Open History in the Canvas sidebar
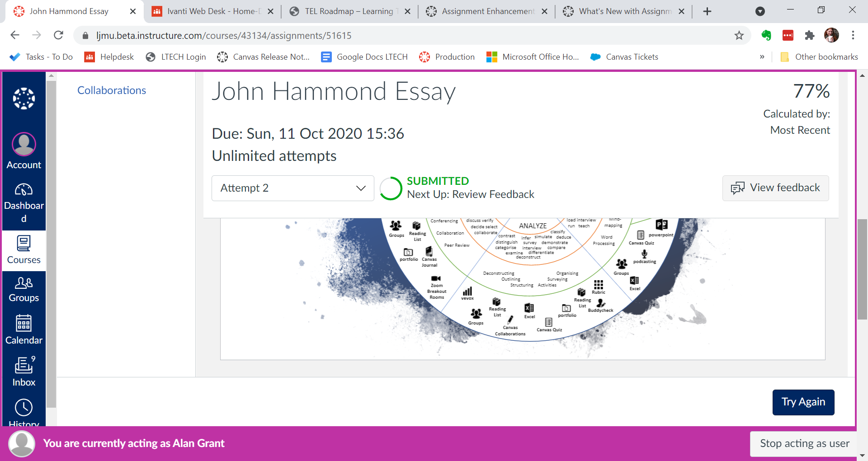This screenshot has width=868, height=461. point(24,411)
